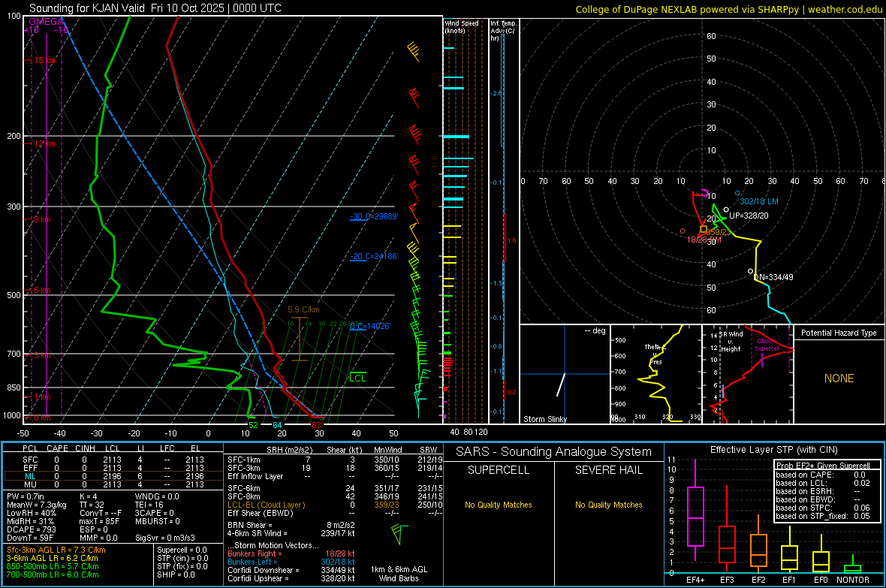Select the EFF parcel row

coord(113,468)
